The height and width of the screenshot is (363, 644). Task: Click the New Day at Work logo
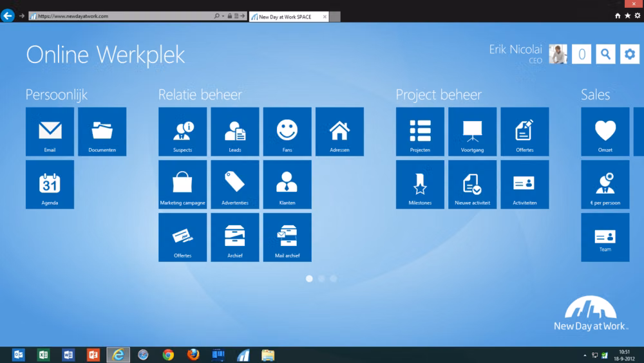591,313
